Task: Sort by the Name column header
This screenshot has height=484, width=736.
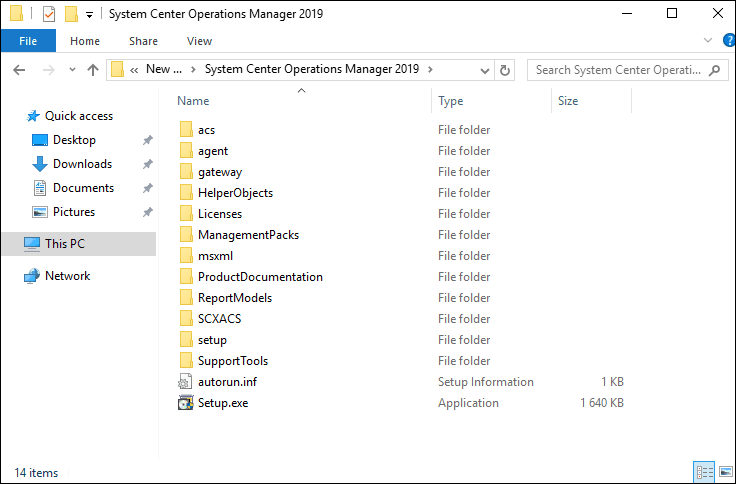Action: tap(193, 101)
